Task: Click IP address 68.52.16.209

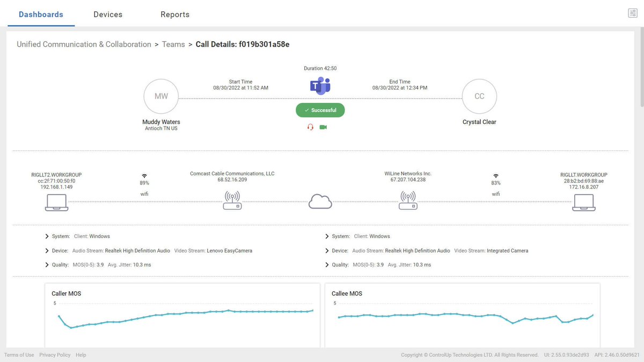Action: point(232,180)
